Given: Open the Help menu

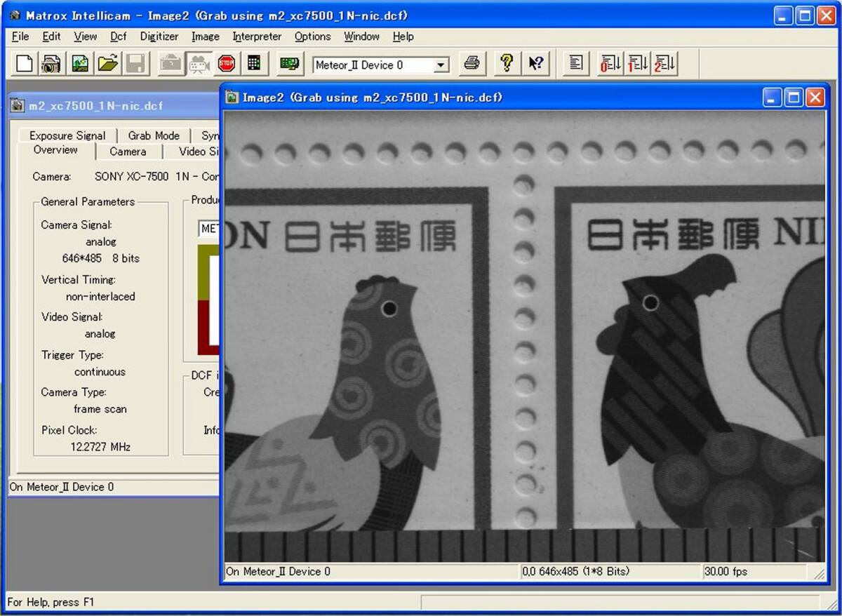Looking at the screenshot, I should coord(403,36).
